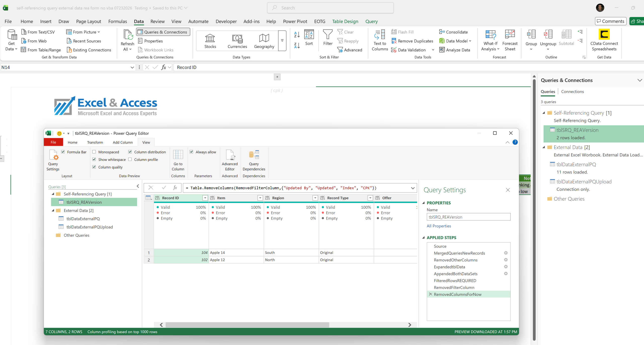Image resolution: width=644 pixels, height=345 pixels.
Task: Expand the Data Types gallery
Action: tap(282, 41)
